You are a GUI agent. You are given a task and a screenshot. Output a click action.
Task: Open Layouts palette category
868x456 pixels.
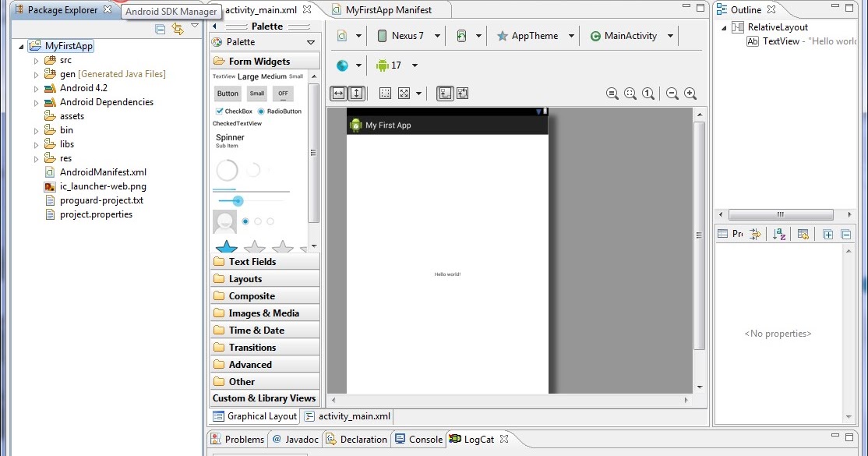pos(265,279)
